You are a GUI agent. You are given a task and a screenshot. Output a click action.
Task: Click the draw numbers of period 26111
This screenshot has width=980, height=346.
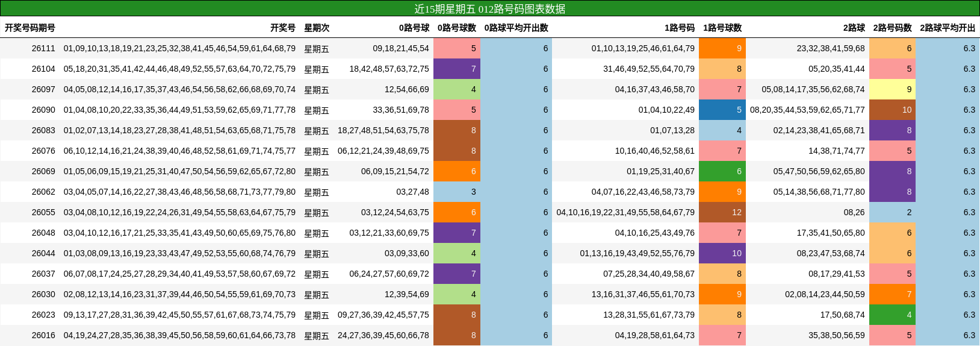(179, 48)
